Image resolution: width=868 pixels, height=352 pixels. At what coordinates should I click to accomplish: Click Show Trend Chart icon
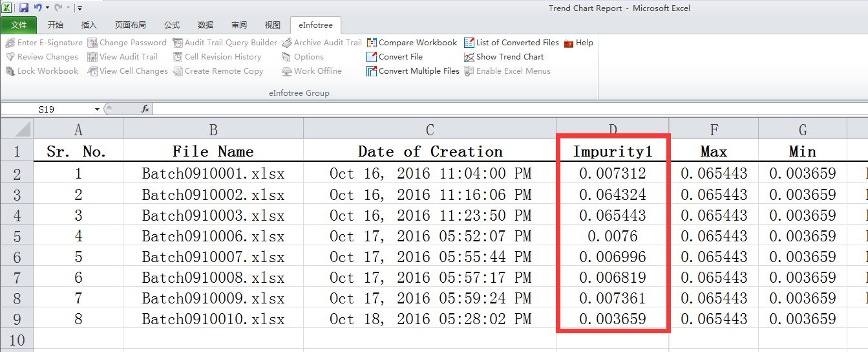(469, 57)
